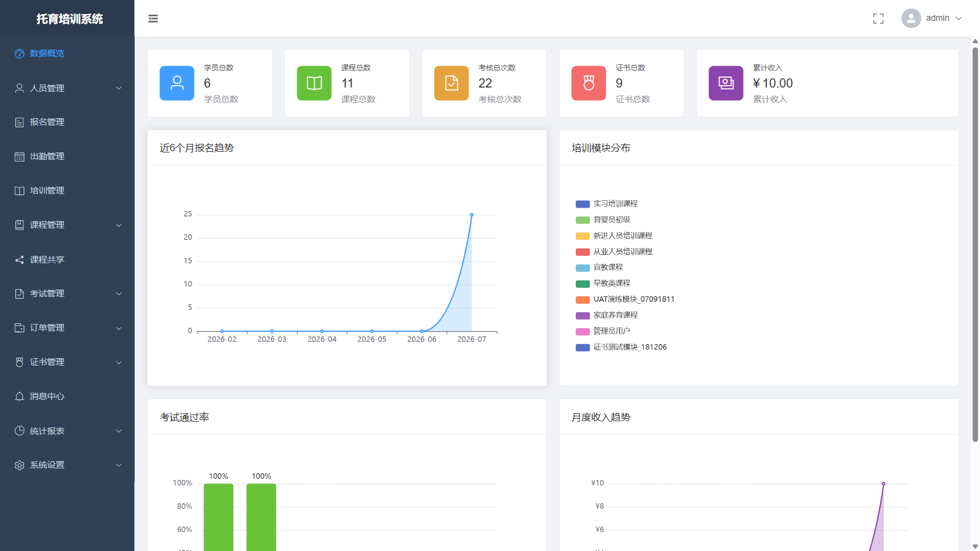The height and width of the screenshot is (551, 980).
Task: Click the purple 累计收入 money card icon
Action: (726, 83)
